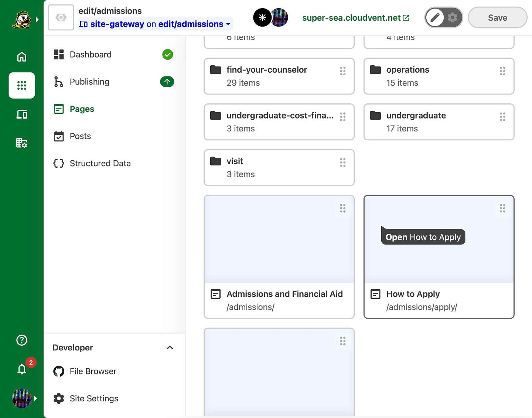This screenshot has width=532, height=418.
Task: Open the find-your-counselor folder
Action: tap(279, 76)
